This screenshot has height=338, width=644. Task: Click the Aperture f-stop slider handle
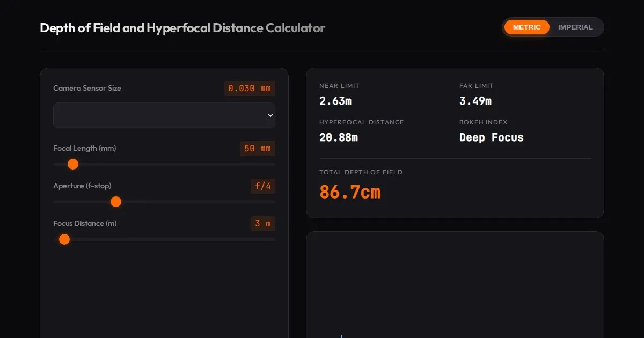coord(116,202)
